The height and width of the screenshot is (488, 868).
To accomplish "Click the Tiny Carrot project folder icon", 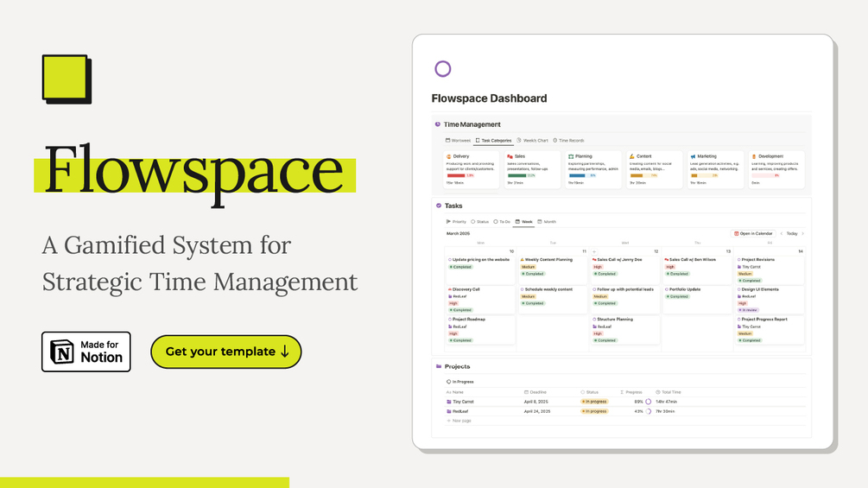I will coord(449,402).
